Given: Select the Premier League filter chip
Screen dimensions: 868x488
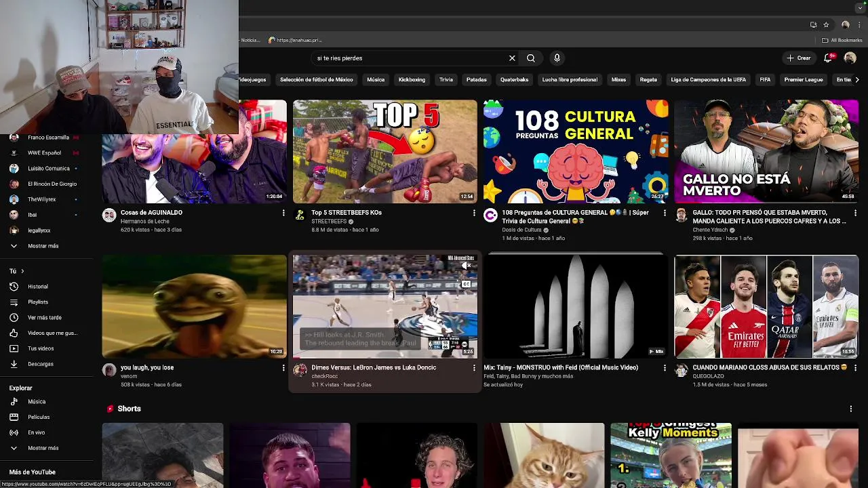Looking at the screenshot, I should pos(804,80).
